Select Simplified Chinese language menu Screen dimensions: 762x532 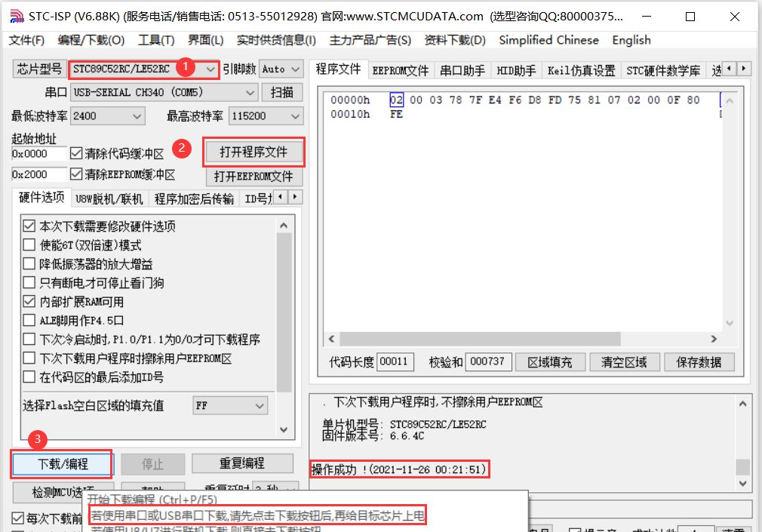548,40
